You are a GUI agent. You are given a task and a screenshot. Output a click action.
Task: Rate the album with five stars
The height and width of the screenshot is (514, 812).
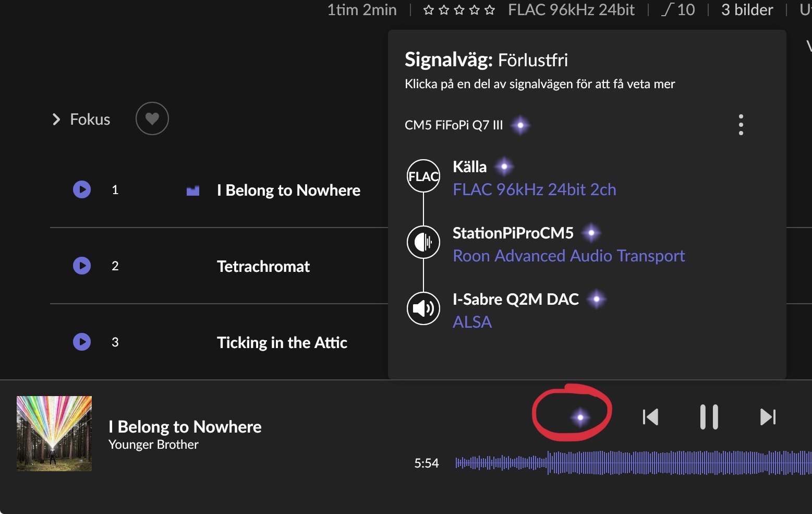click(489, 10)
